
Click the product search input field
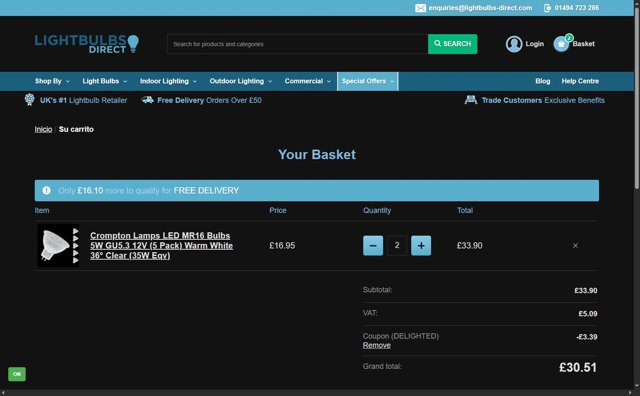tap(298, 44)
